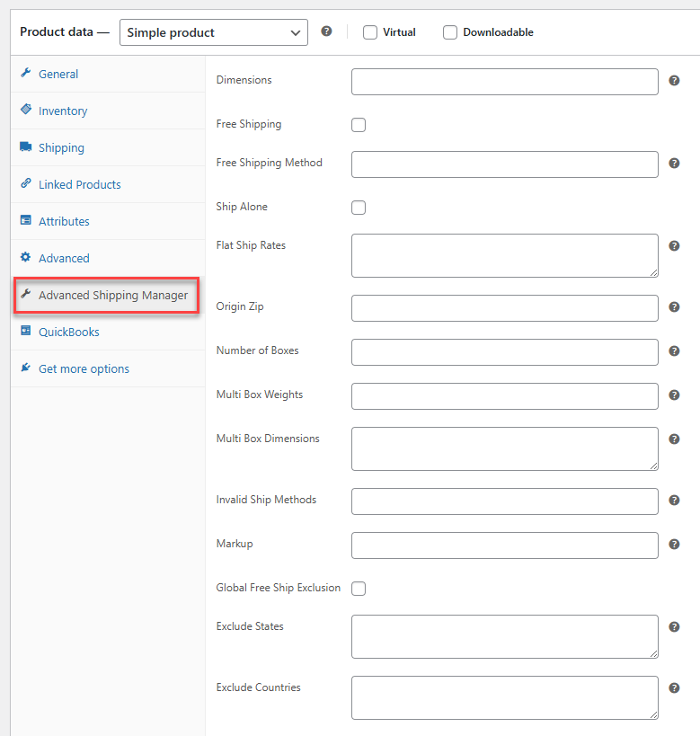Viewport: 700px width, 736px height.
Task: Click the Advanced Shipping Manager wrench icon
Action: click(26, 294)
